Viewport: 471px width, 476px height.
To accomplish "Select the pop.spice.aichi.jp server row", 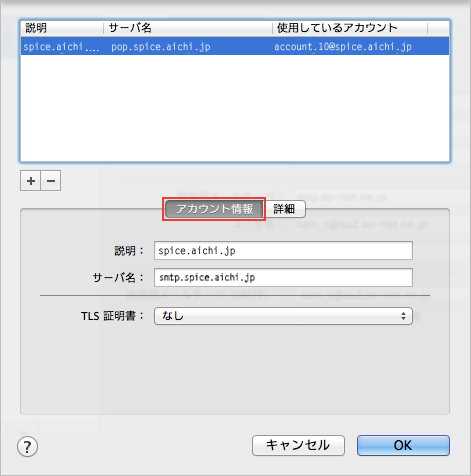I will pyautogui.click(x=235, y=46).
